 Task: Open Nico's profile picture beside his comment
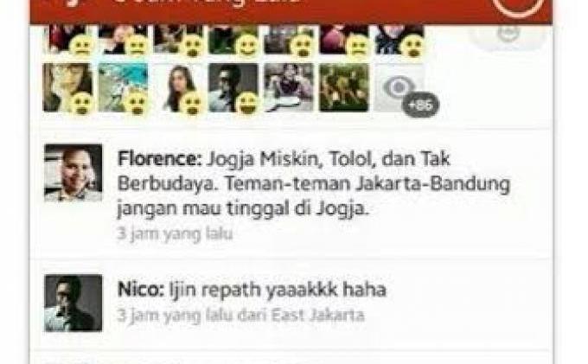pyautogui.click(x=73, y=303)
